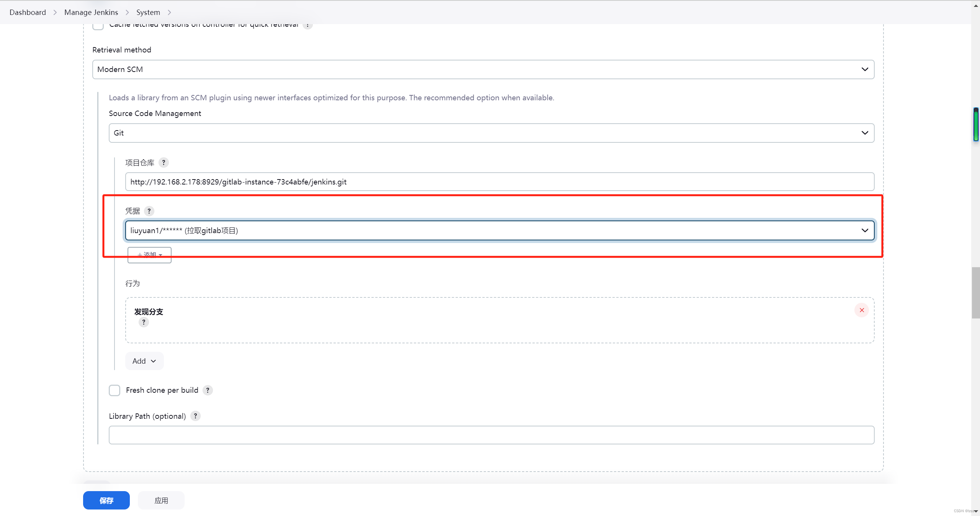980x516 pixels.
Task: Open help for 发现分支 behavior
Action: 144,322
